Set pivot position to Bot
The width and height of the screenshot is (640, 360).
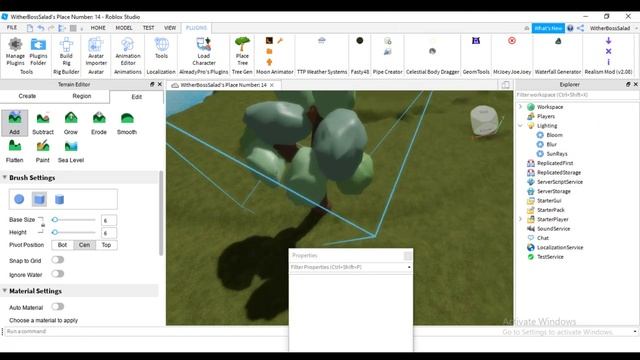[x=62, y=245]
